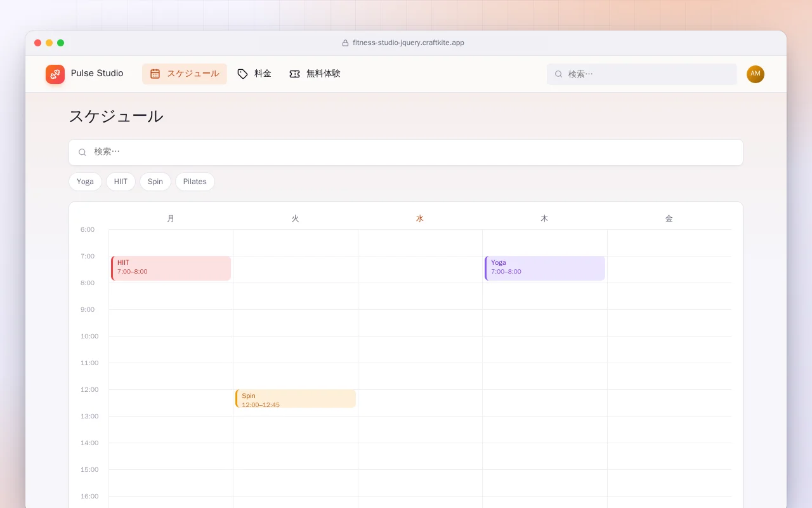Viewport: 812px width, 508px height.
Task: Open the Thursday Yoga 7:00–8:00 class
Action: coord(545,268)
